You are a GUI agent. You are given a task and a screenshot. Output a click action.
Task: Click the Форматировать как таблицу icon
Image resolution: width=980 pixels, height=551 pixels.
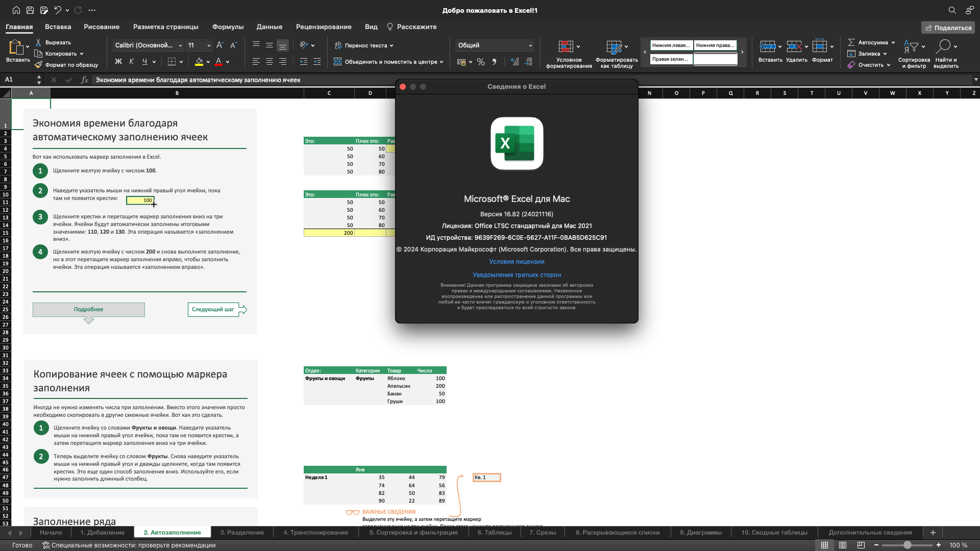[x=617, y=53]
